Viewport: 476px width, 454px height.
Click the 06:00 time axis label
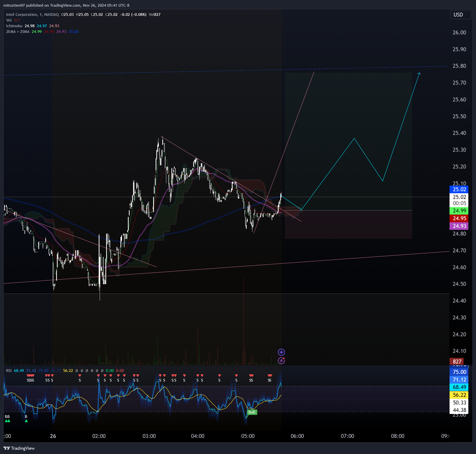click(x=297, y=436)
